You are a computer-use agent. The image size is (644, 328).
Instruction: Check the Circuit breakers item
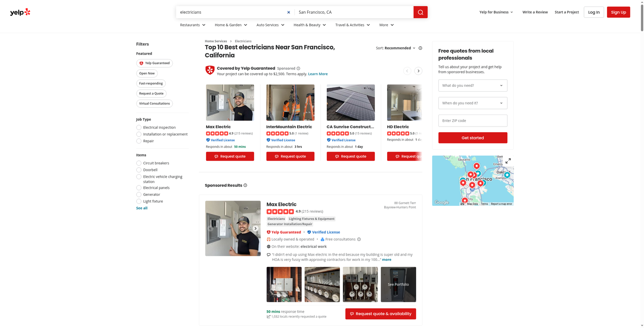[138, 163]
